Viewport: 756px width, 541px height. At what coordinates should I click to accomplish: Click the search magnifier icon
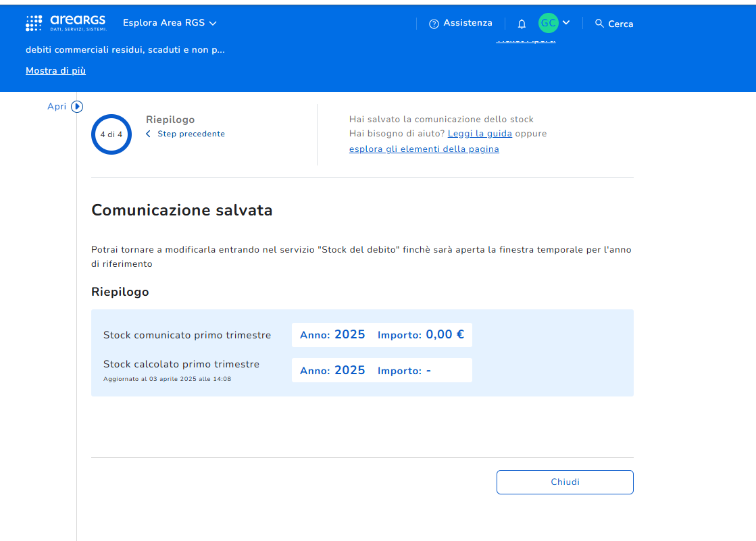pos(599,24)
